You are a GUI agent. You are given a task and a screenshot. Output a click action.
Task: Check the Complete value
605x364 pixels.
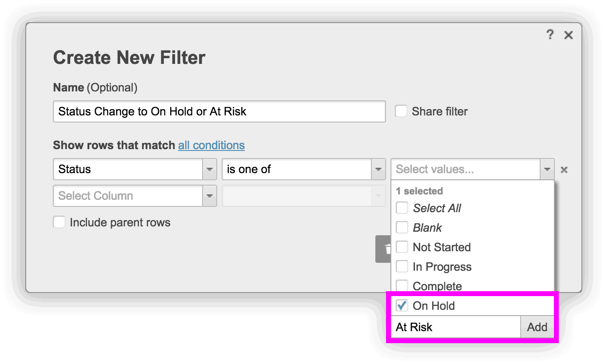[x=402, y=285]
